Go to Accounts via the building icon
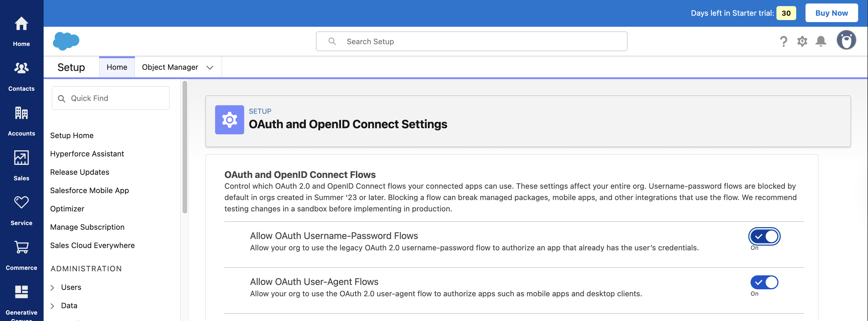 point(21,113)
